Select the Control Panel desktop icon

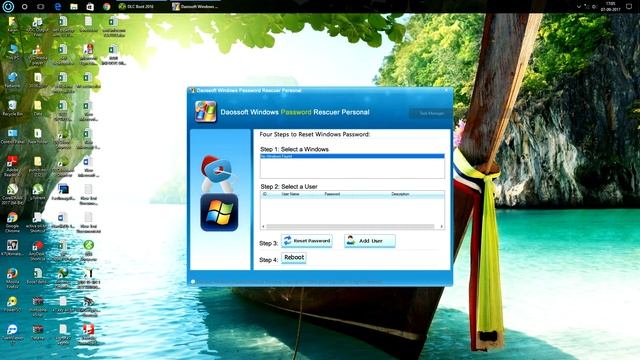pos(12,136)
